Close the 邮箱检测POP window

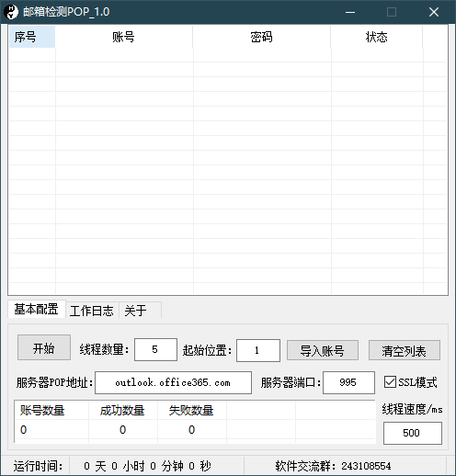click(x=434, y=12)
